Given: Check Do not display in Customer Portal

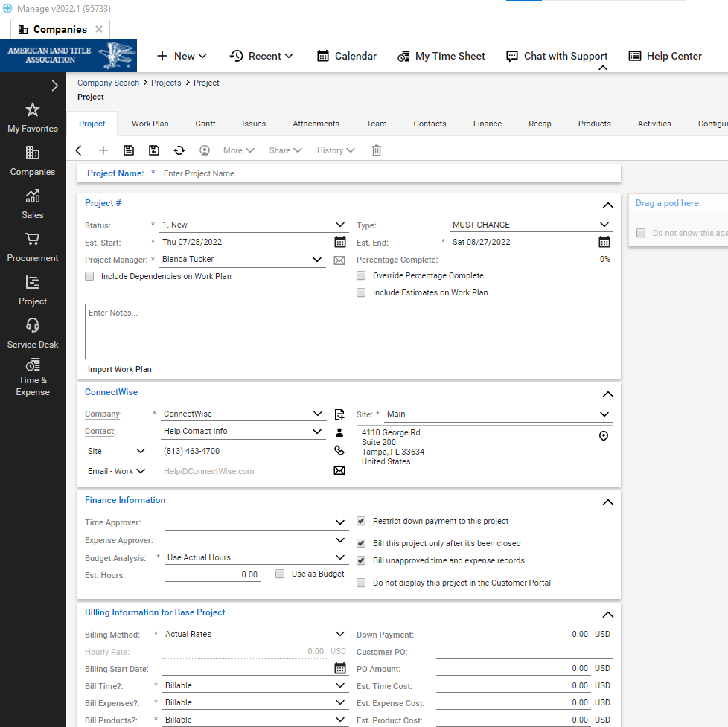Looking at the screenshot, I should (361, 583).
